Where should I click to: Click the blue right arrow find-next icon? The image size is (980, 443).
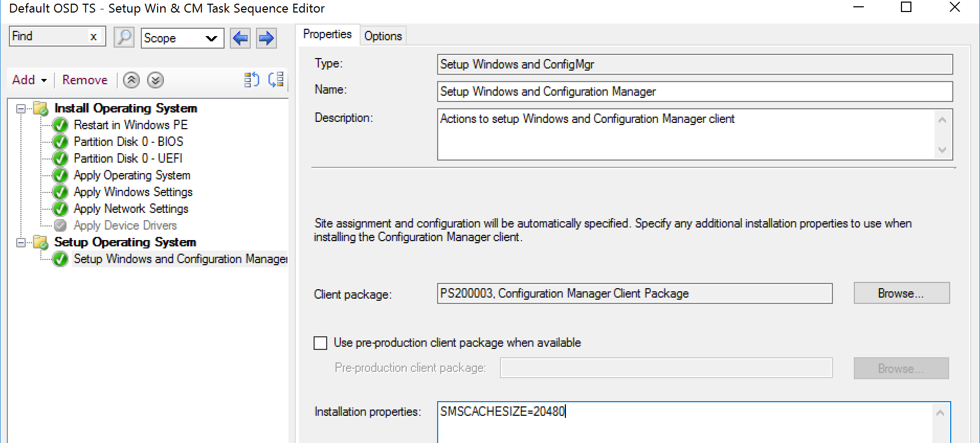[x=266, y=38]
